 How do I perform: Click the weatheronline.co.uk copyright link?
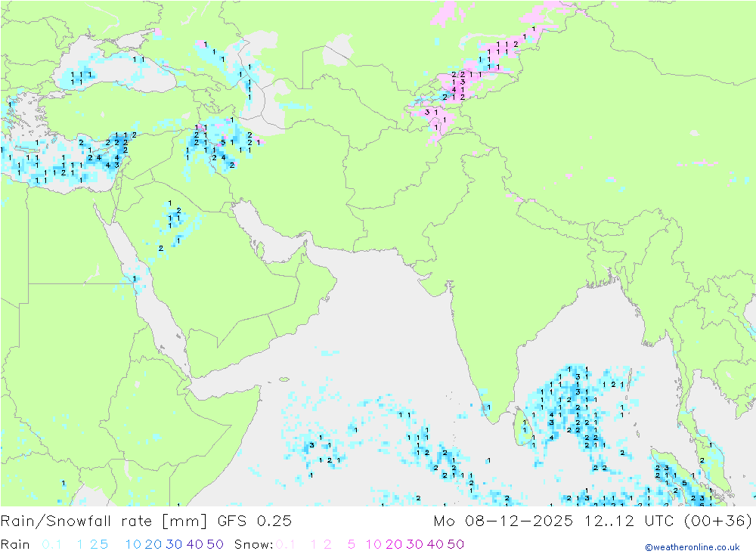[x=692, y=547]
